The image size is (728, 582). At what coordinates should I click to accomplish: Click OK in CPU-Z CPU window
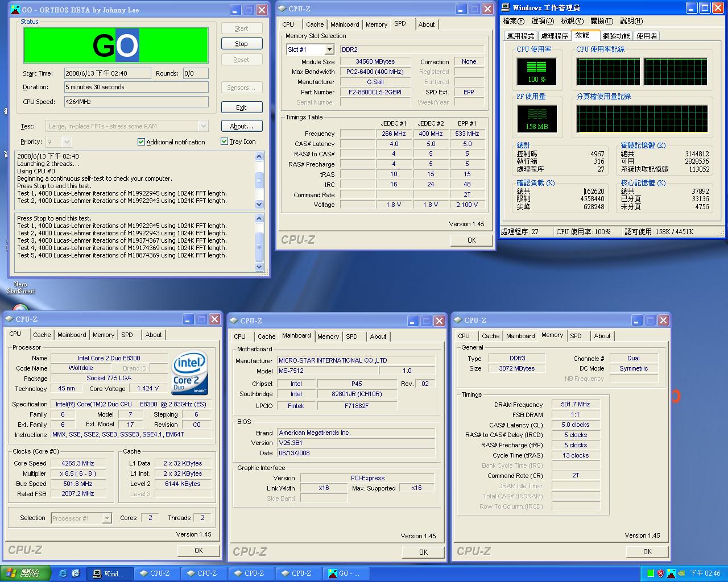(x=198, y=551)
